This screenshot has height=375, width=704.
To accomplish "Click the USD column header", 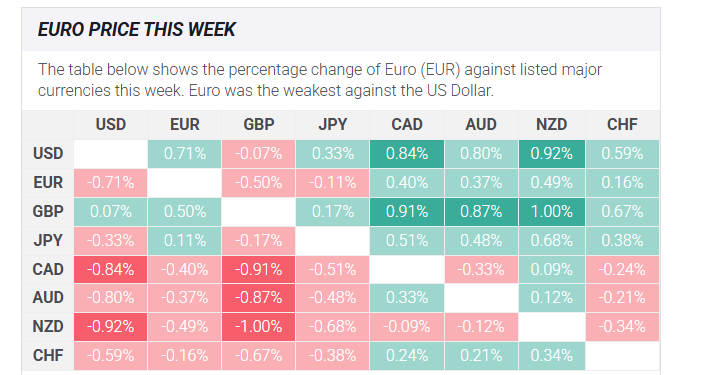I will 110,124.
